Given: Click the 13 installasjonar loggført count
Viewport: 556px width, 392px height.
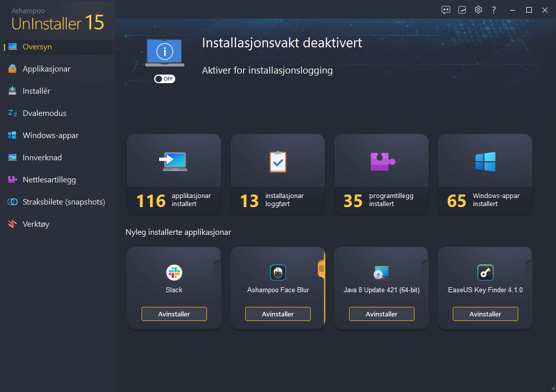Looking at the screenshot, I should pyautogui.click(x=250, y=201).
